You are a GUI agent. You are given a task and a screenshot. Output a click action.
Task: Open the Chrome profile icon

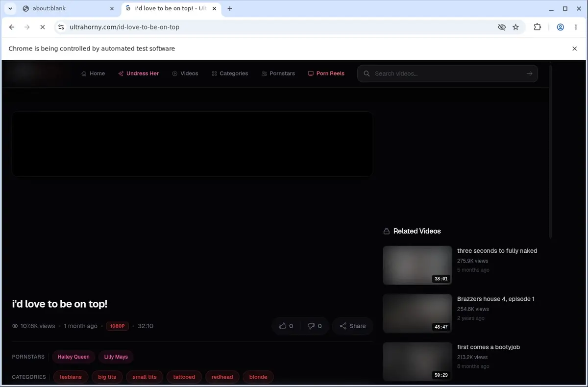tap(560, 27)
